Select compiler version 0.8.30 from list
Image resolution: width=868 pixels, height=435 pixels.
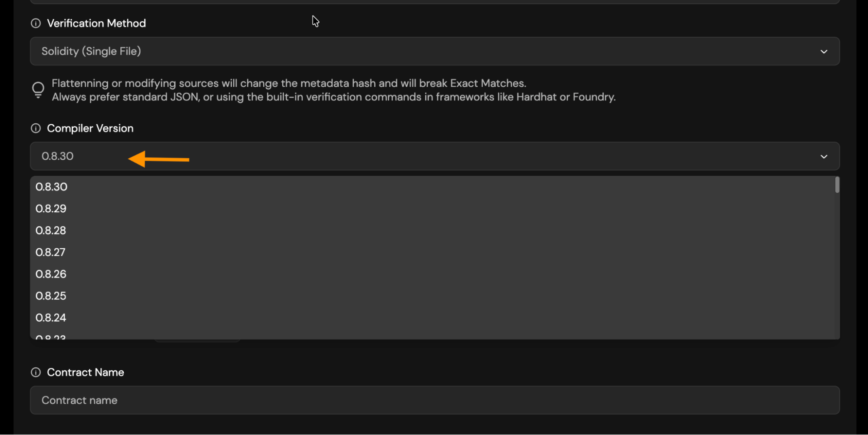pyautogui.click(x=52, y=187)
